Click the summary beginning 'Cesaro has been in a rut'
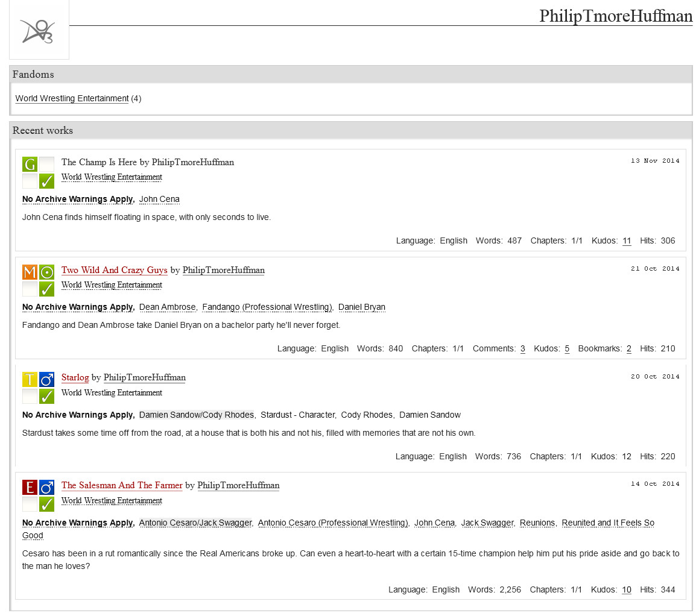 pos(350,560)
